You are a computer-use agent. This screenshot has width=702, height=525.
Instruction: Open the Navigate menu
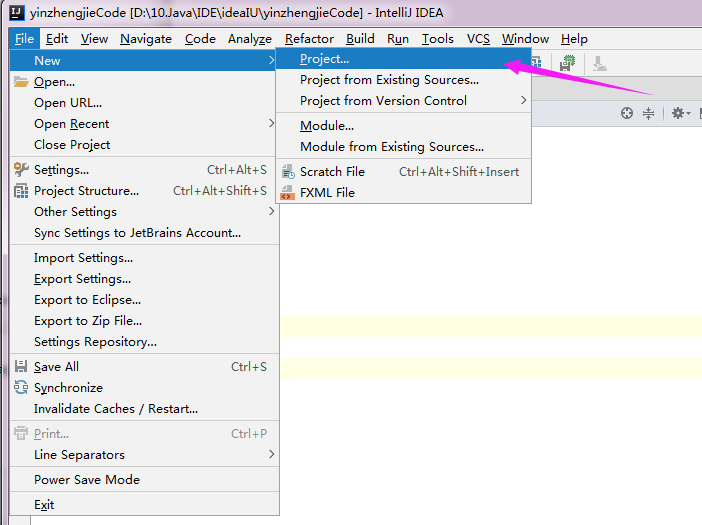[x=146, y=39]
